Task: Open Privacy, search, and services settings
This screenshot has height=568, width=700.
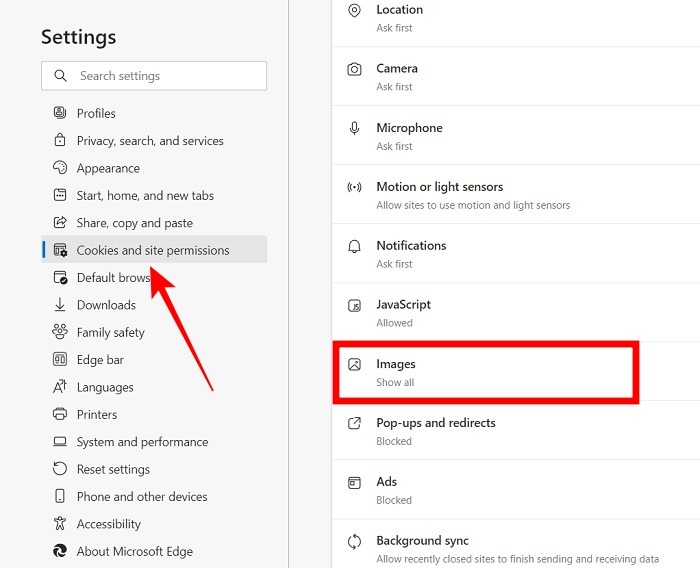Action: 150,141
